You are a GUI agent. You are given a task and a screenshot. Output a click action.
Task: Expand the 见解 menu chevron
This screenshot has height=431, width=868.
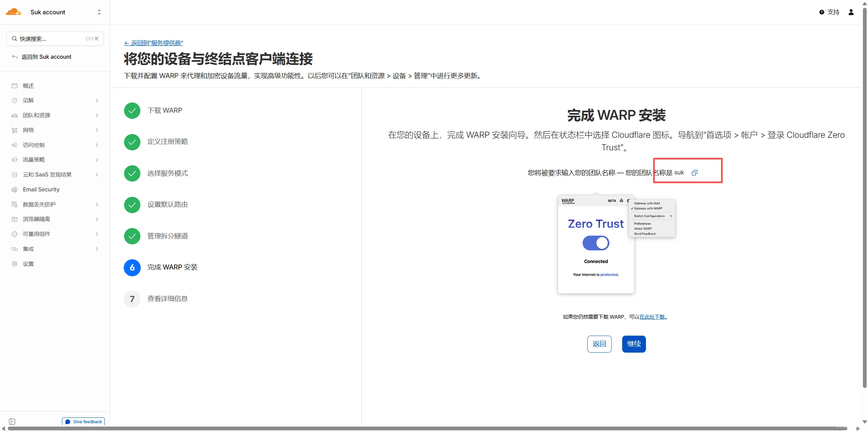[97, 100]
